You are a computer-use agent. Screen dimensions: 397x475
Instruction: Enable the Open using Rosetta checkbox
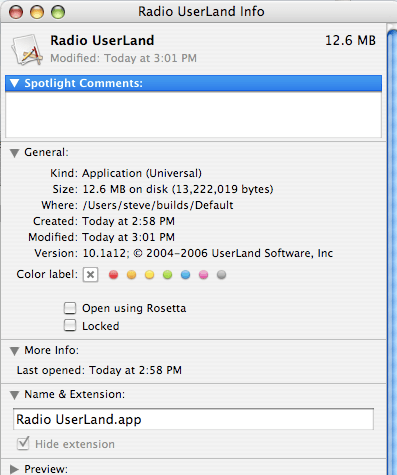click(70, 308)
